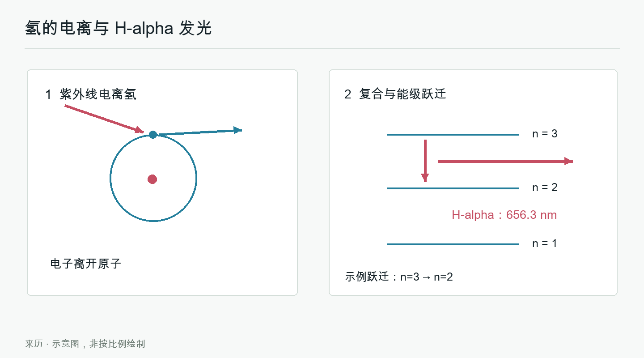Select the n = 1 energy level line
Viewport: 644px width, 358px height.
453,244
